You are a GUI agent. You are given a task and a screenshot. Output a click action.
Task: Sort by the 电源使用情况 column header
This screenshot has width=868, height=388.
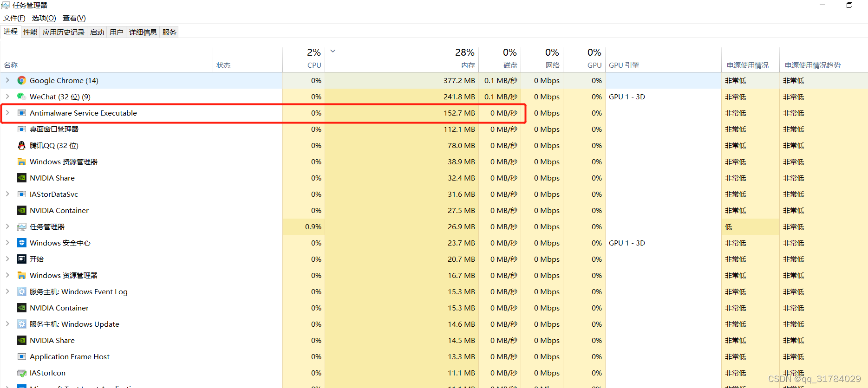(751, 59)
